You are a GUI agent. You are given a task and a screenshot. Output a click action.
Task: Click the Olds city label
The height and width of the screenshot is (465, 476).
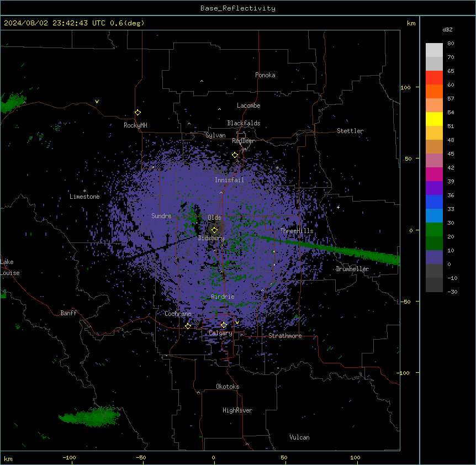214,218
